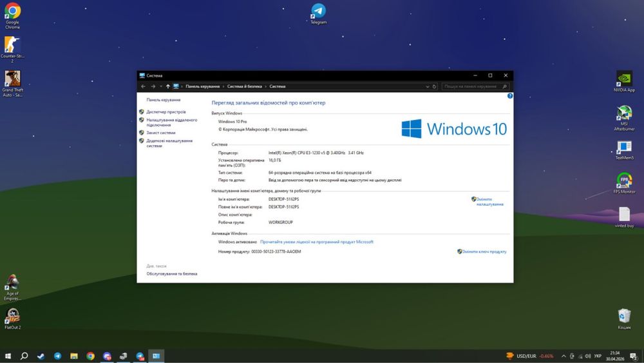Select Telegram shortcut on the desktop

tap(318, 14)
